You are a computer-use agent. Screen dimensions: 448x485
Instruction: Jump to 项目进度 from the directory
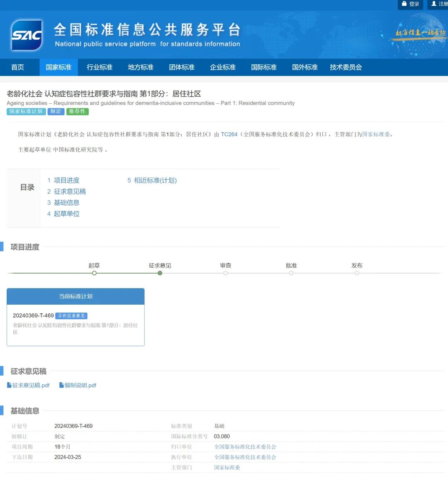66,180
